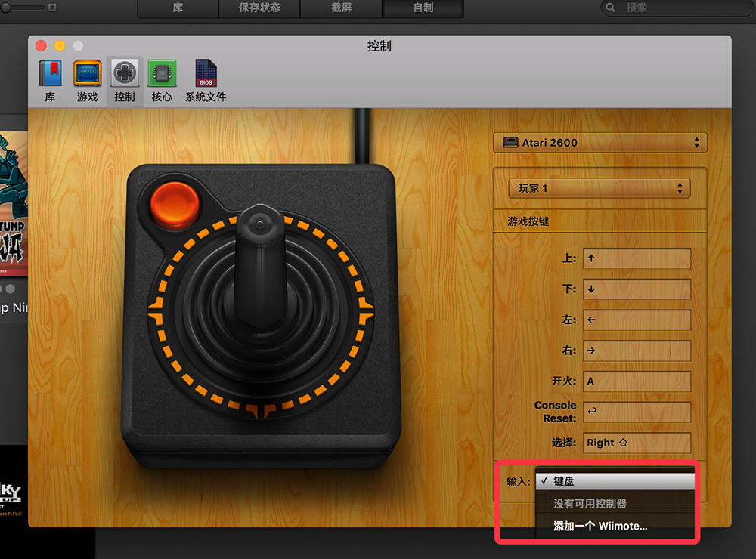Open the Atari 2600 system dropdown
The height and width of the screenshot is (559, 756).
(x=600, y=143)
